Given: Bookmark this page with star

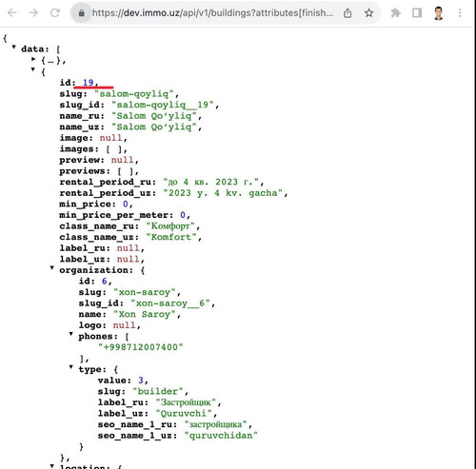Looking at the screenshot, I should [368, 13].
